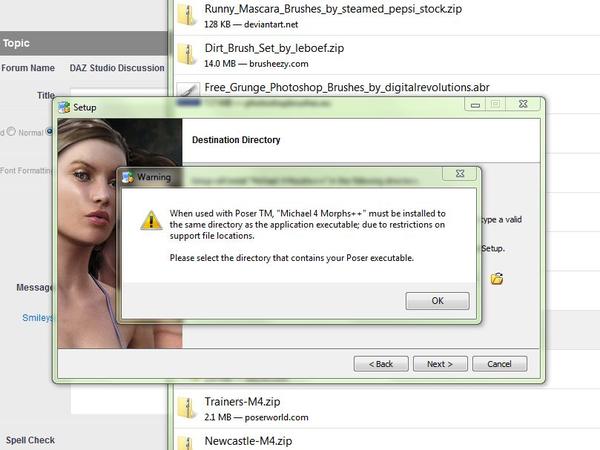The width and height of the screenshot is (600, 450).
Task: Open Dirt_Brush_Set_by_leboef.zip download
Action: pyautogui.click(x=274, y=48)
